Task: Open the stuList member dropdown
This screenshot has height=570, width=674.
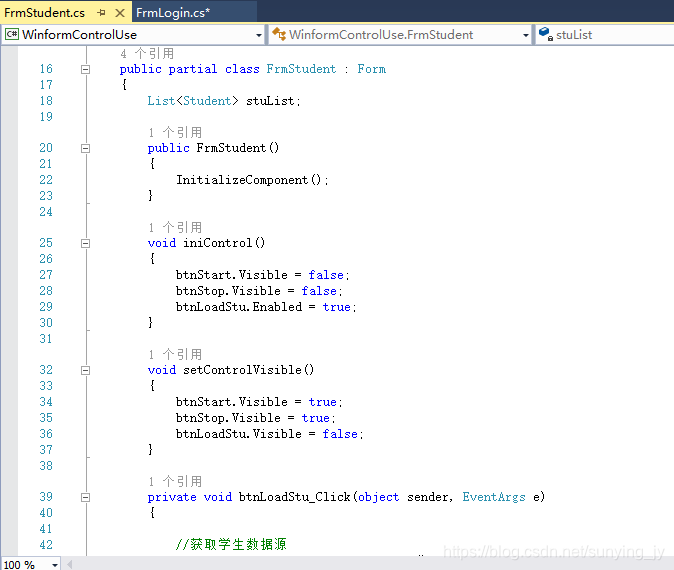Action: tap(605, 35)
